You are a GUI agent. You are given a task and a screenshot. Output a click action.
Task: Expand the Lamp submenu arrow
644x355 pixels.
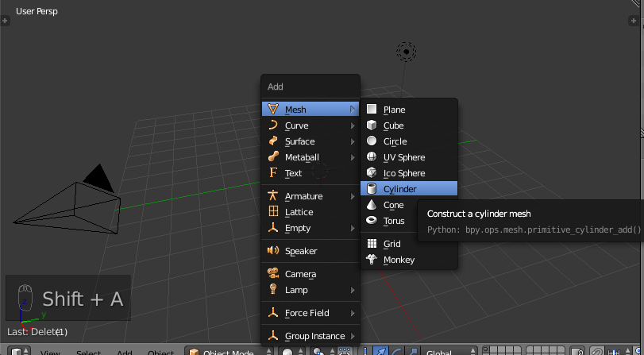353,290
